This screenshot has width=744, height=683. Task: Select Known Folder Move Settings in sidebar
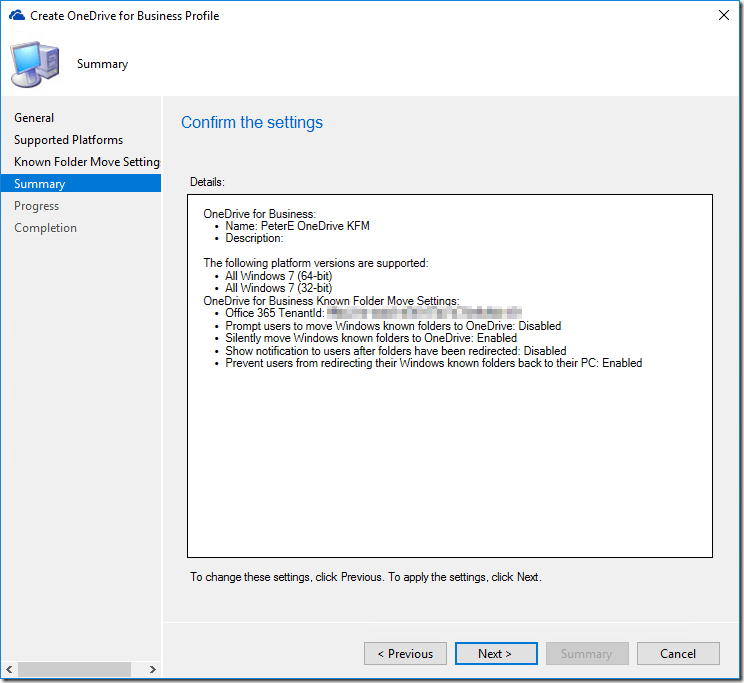click(x=86, y=162)
